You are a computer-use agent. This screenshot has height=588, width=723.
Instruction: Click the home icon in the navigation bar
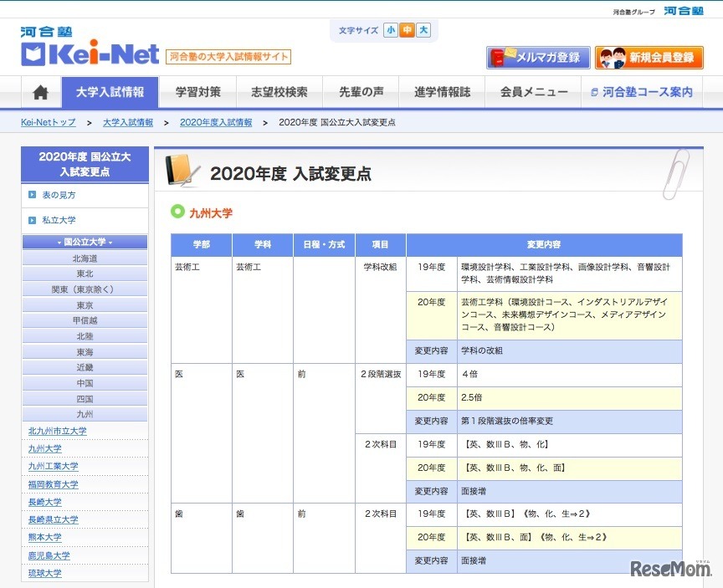39,92
